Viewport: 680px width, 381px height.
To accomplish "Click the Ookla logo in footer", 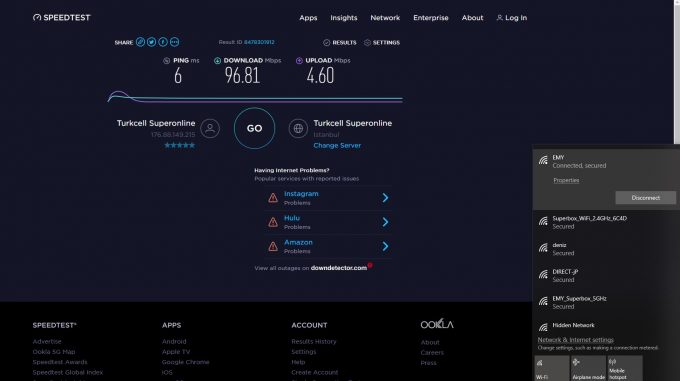I will tap(437, 324).
